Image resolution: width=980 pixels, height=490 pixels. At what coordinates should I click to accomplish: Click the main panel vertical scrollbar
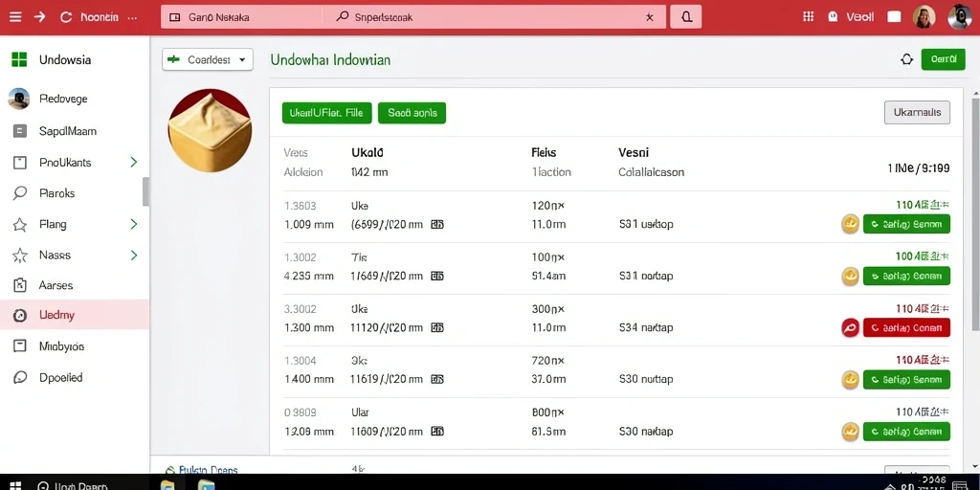pos(975,212)
